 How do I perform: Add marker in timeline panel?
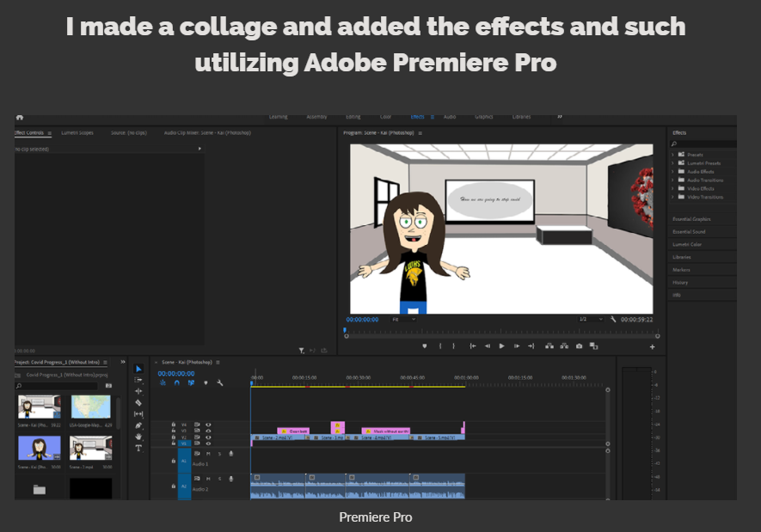[206, 383]
